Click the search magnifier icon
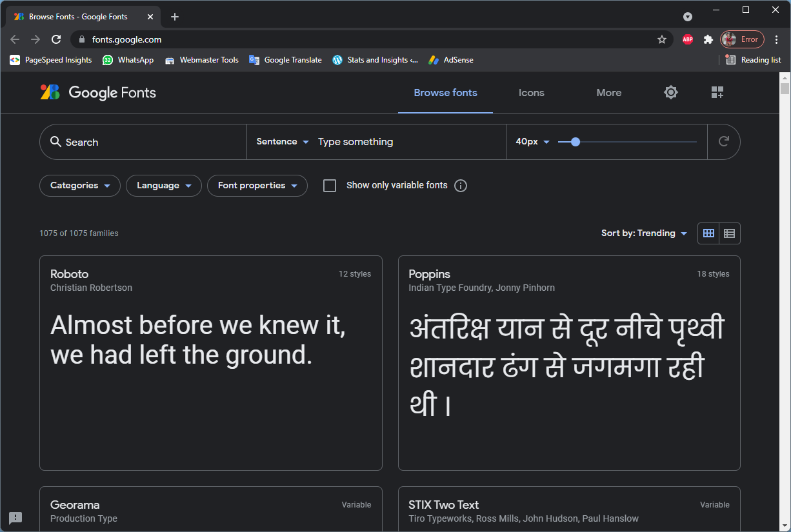 coord(55,142)
